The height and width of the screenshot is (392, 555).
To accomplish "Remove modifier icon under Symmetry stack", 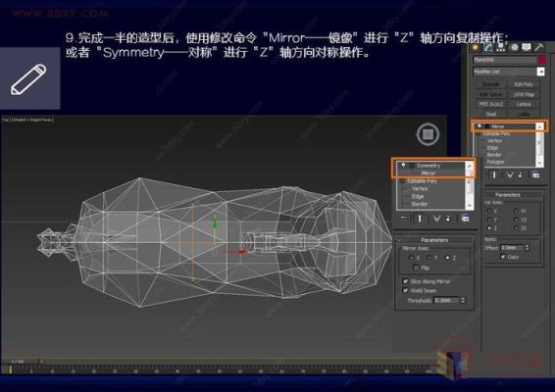I will pos(448,219).
